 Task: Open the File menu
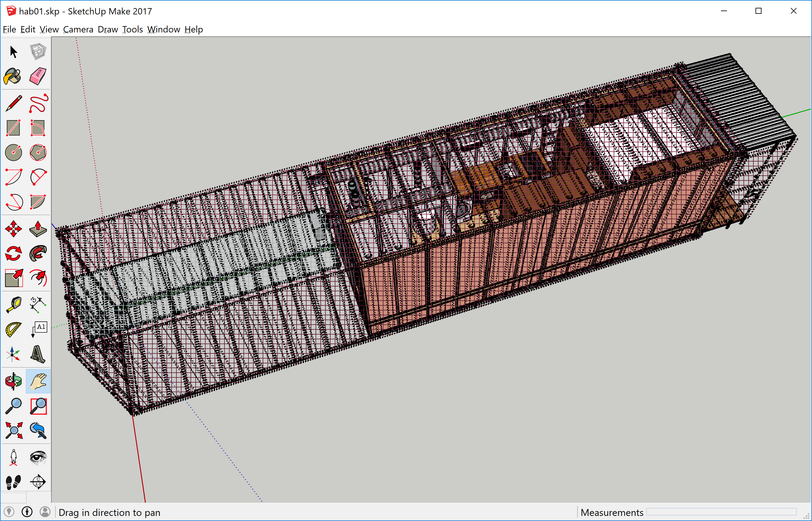pos(10,29)
